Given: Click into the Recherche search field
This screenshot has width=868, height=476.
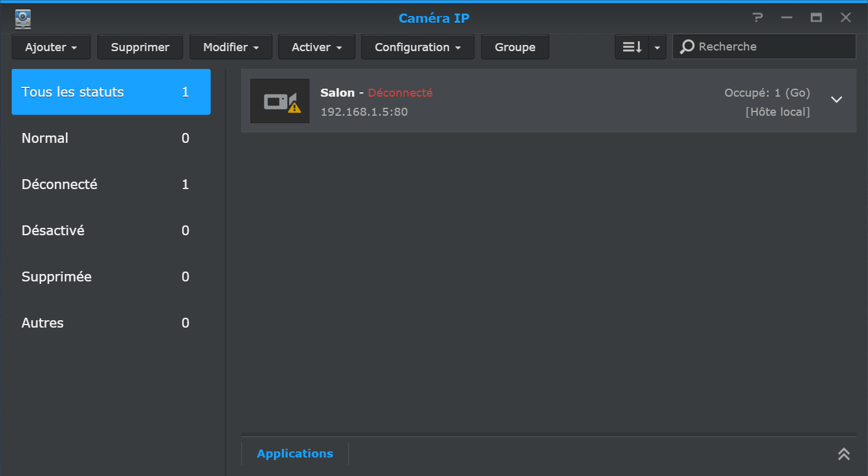Looking at the screenshot, I should point(764,47).
